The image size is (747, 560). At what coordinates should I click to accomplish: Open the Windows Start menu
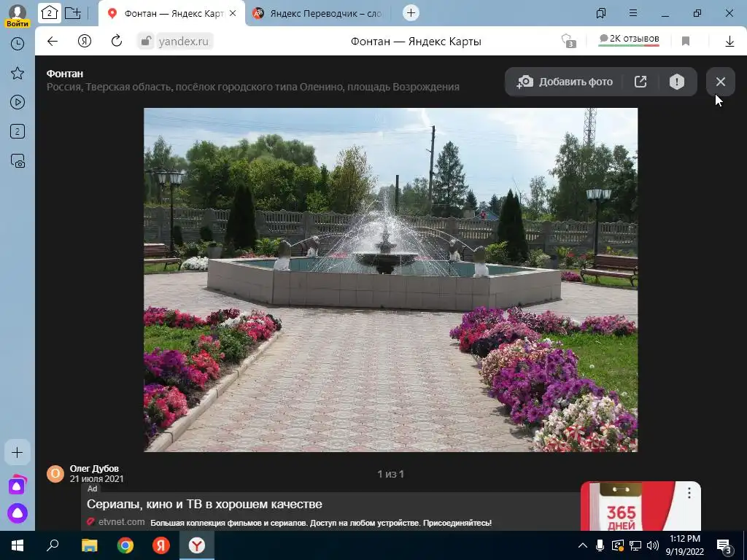[x=18, y=545]
